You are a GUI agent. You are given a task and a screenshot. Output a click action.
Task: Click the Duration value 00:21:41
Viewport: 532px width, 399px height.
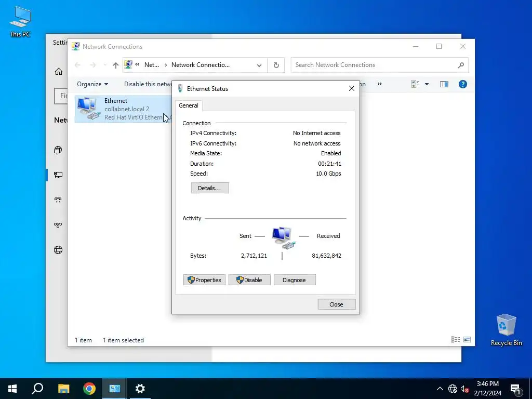pos(329,164)
